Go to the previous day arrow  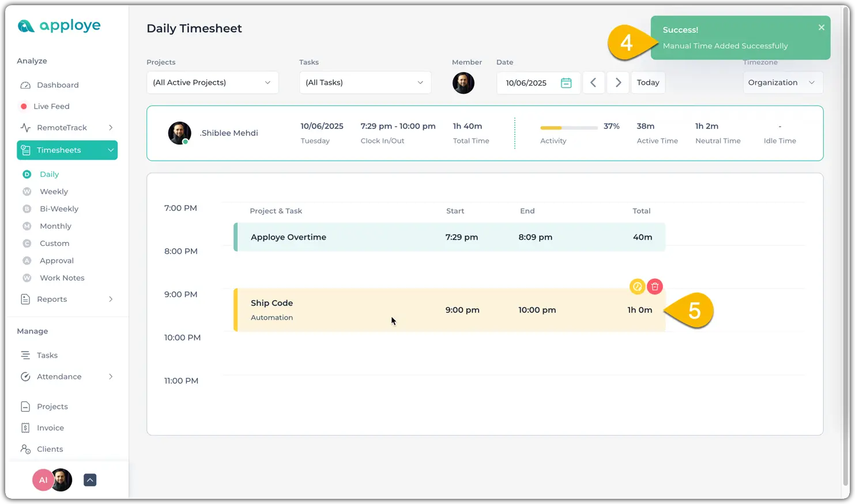(x=593, y=83)
